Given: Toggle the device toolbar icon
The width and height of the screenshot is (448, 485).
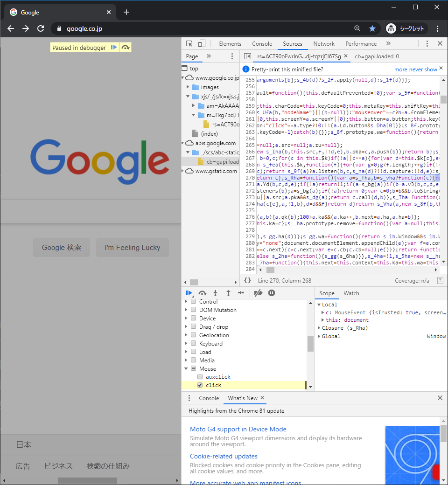Looking at the screenshot, I should (x=202, y=44).
